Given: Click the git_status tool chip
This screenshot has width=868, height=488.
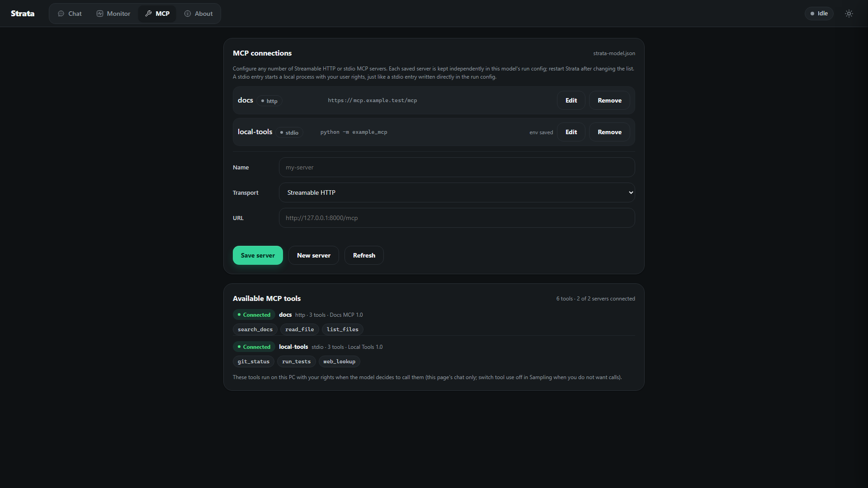Looking at the screenshot, I should point(253,361).
